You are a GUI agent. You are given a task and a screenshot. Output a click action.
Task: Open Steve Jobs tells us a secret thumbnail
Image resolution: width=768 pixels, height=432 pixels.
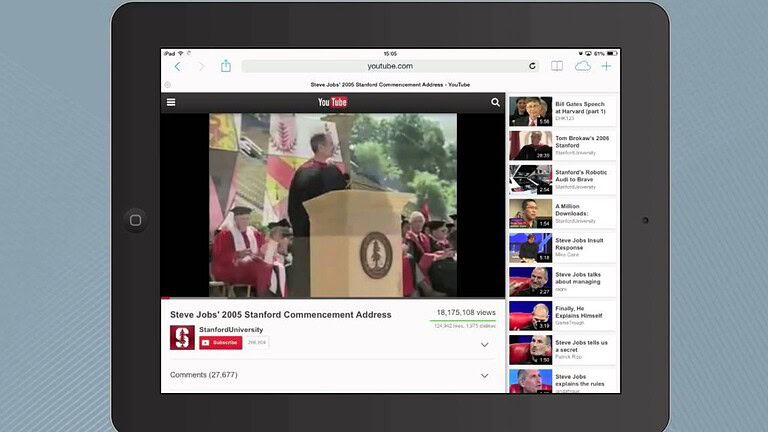(x=530, y=350)
